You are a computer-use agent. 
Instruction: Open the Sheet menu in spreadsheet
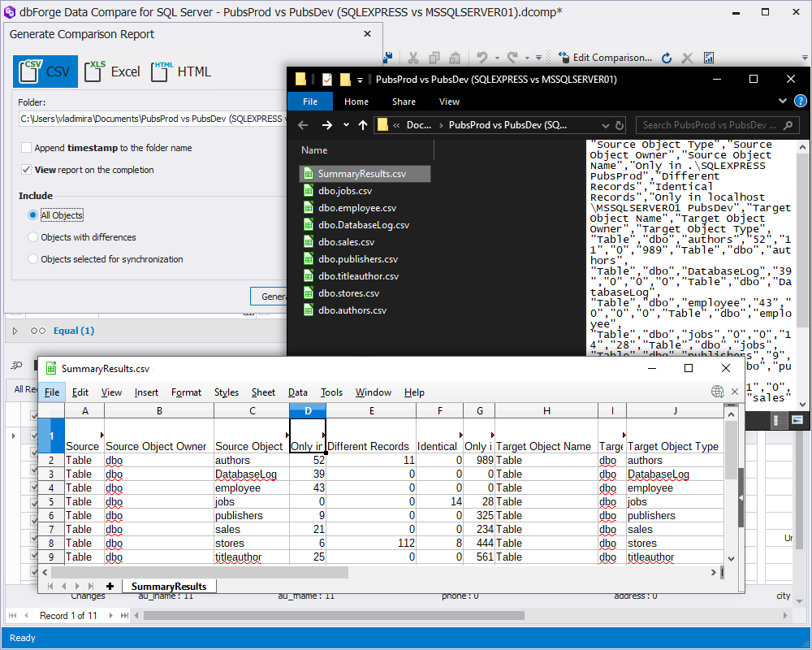[x=263, y=392]
